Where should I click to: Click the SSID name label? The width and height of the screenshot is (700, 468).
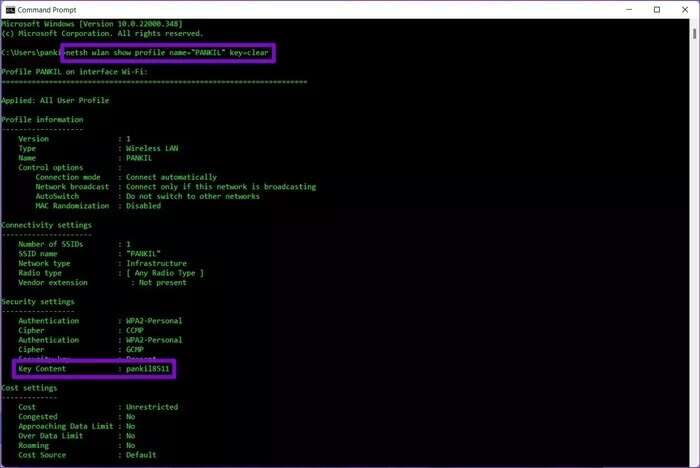(38, 254)
